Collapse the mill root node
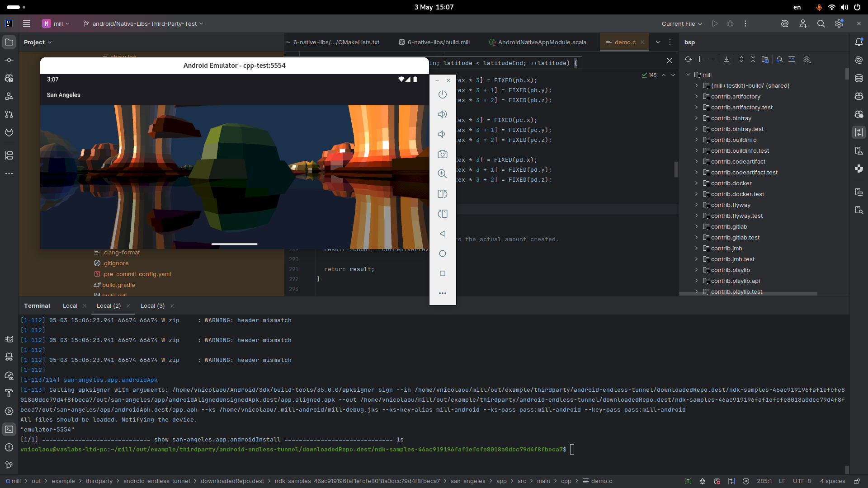The width and height of the screenshot is (868, 488). pos(688,75)
